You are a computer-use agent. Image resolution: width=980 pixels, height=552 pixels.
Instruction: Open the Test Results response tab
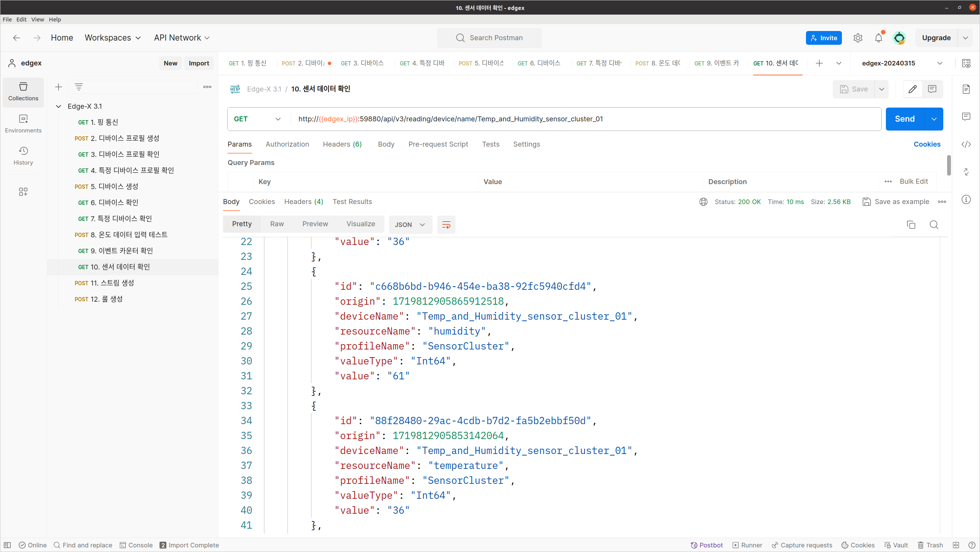(x=352, y=202)
